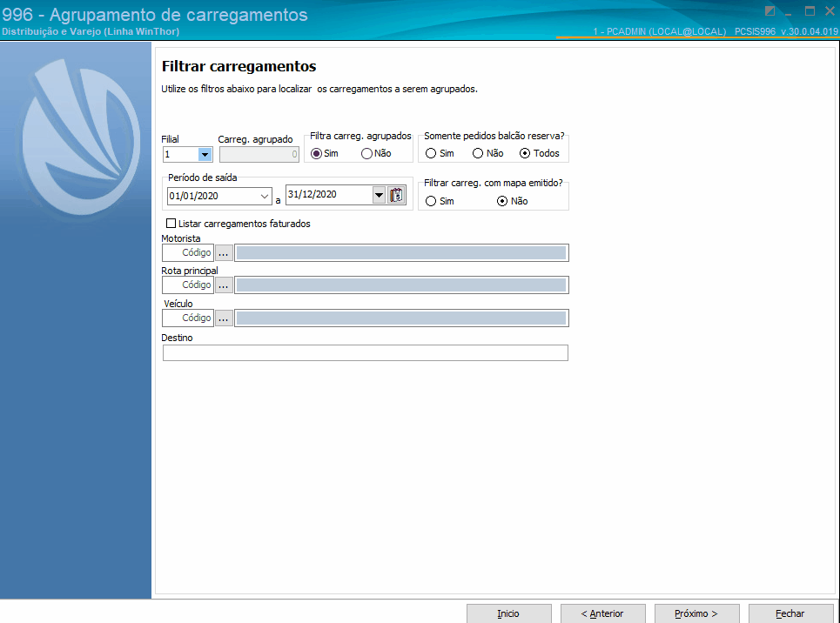
Task: Click the Fechar button
Action: 790,613
